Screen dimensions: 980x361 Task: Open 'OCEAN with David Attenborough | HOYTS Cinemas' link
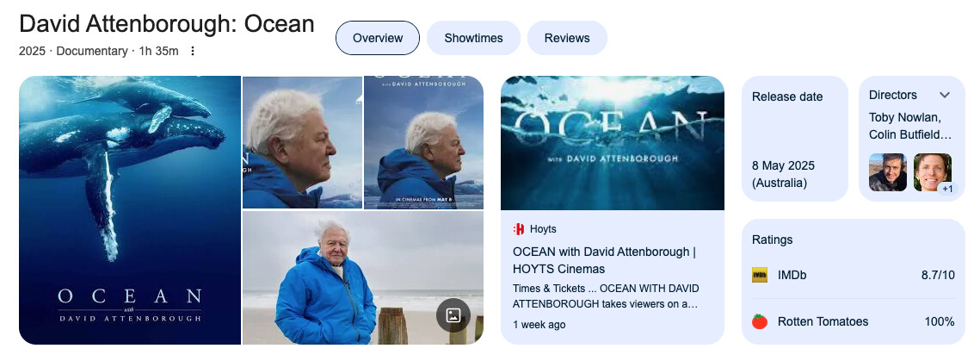pos(604,260)
